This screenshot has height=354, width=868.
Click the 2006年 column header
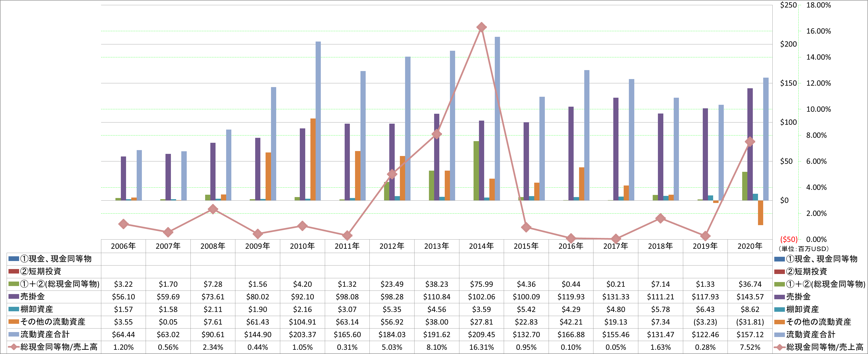(123, 246)
